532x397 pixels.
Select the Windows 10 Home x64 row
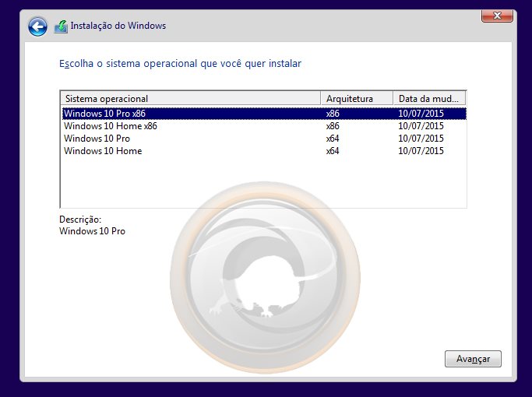pos(264,151)
